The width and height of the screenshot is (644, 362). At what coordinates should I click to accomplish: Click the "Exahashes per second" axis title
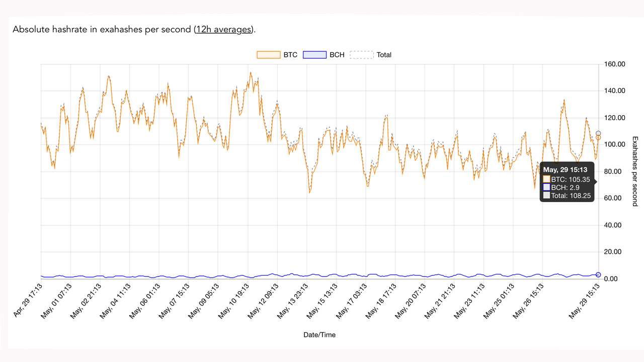click(634, 171)
